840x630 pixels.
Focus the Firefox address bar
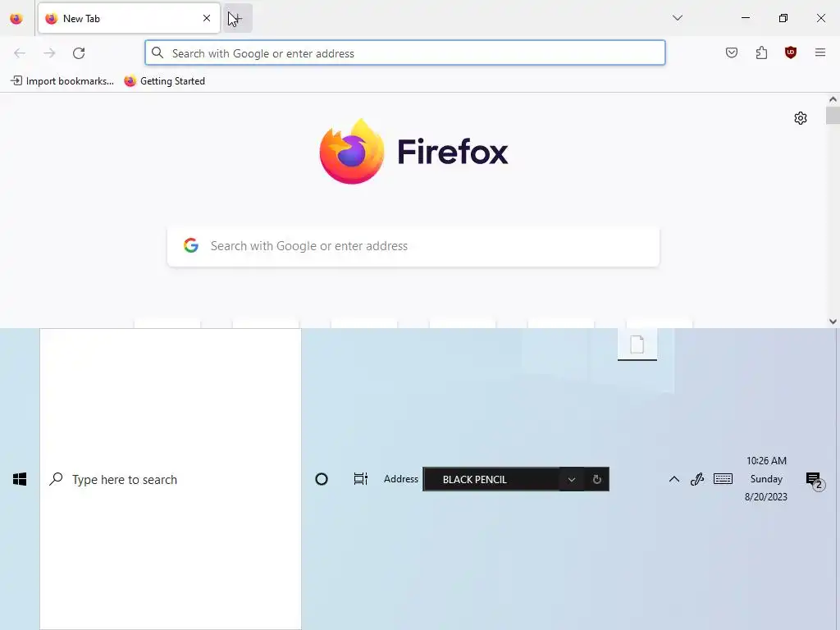(x=405, y=53)
